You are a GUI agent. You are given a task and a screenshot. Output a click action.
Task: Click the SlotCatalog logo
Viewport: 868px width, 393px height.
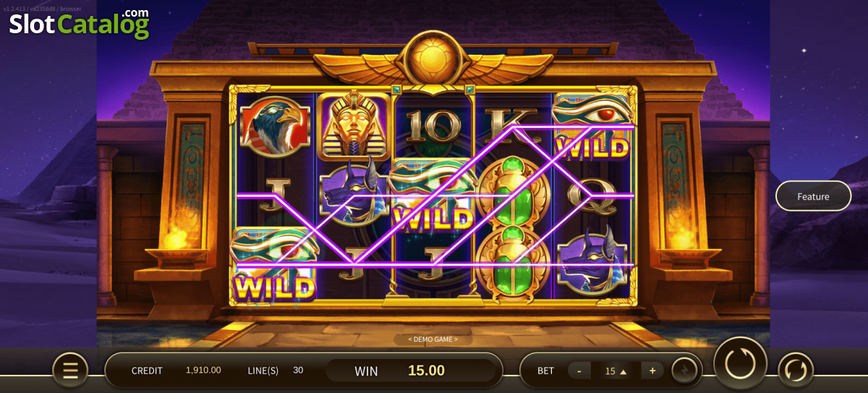79,24
